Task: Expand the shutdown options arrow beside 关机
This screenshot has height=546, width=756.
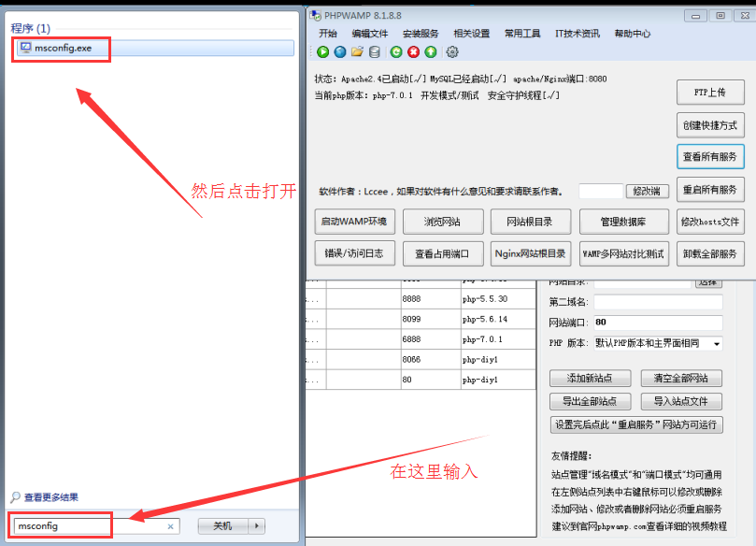Action: 256,525
